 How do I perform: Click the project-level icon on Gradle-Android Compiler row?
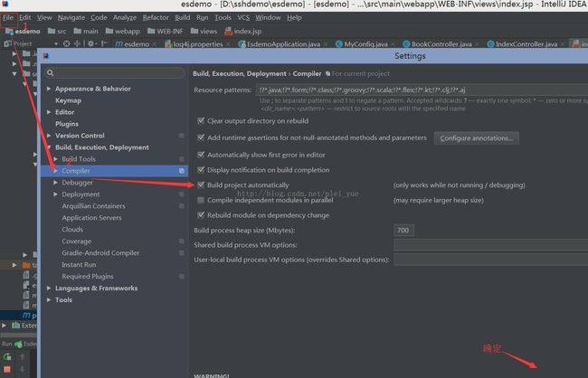(182, 252)
